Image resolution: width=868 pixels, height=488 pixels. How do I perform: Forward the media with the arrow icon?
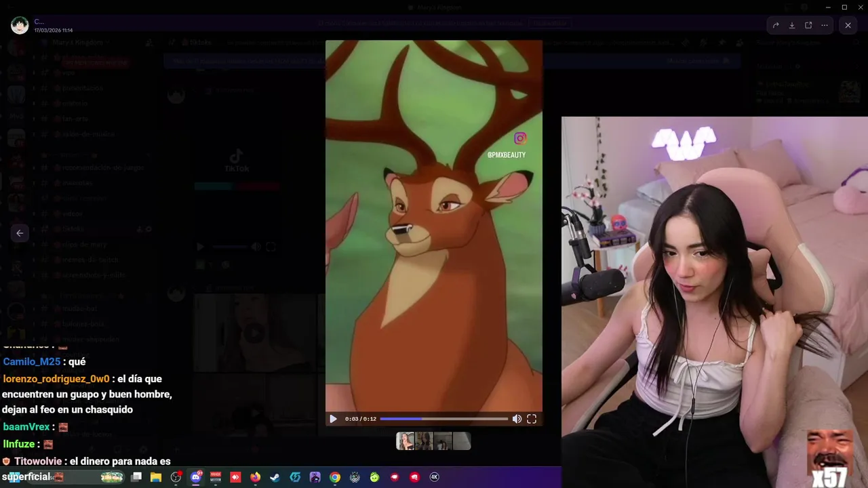point(776,25)
